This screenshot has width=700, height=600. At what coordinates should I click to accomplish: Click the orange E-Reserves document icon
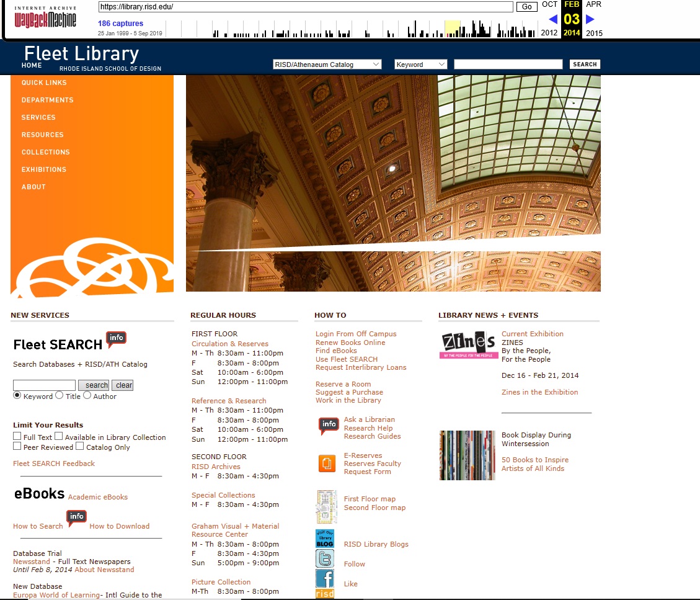pos(327,463)
